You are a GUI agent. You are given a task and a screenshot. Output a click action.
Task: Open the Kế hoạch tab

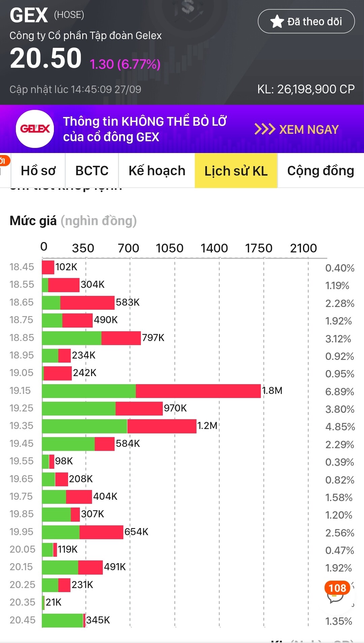pos(157,171)
